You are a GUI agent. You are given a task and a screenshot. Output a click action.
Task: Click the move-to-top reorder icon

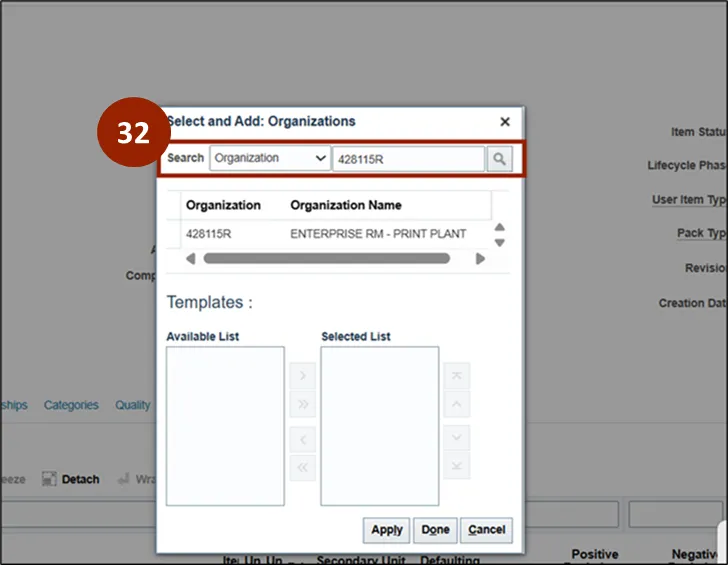click(x=457, y=375)
